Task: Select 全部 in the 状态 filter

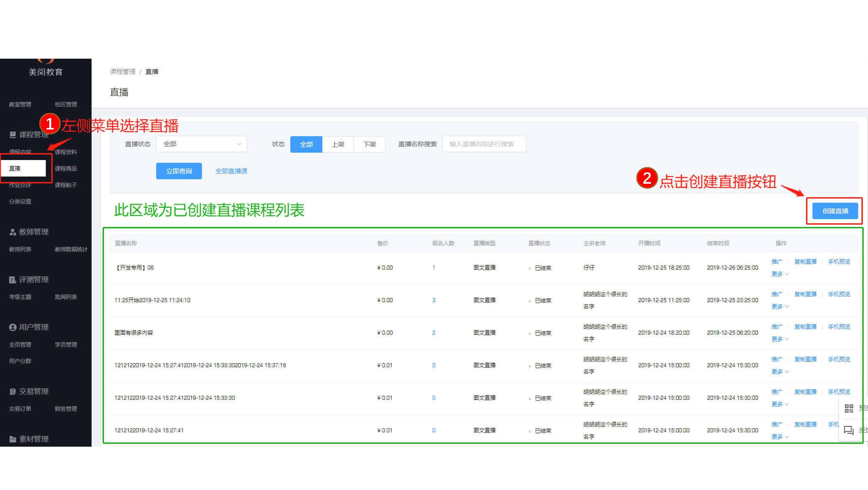Action: click(x=306, y=144)
